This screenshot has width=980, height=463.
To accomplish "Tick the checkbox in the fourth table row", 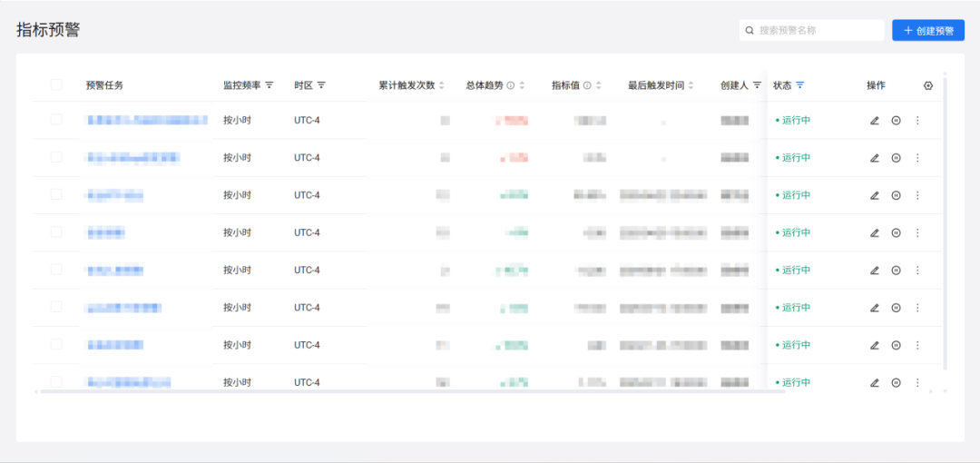I will [x=56, y=232].
